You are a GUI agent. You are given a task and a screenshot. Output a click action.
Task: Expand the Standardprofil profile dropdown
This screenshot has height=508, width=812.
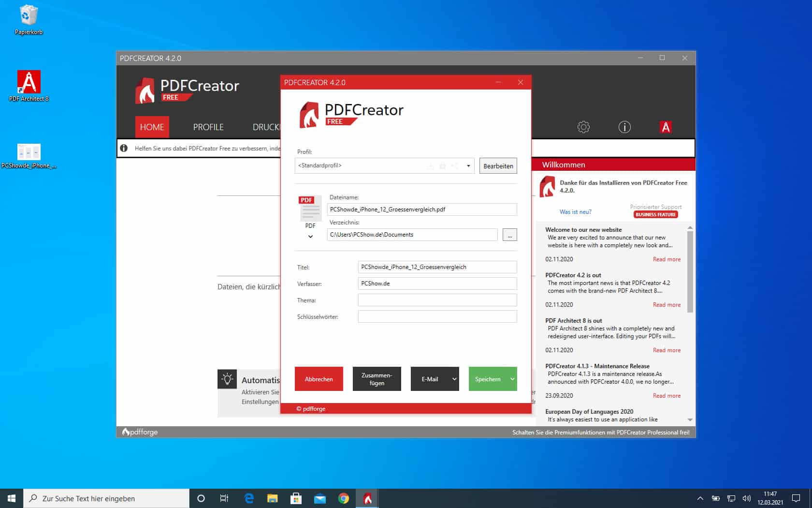(x=468, y=166)
